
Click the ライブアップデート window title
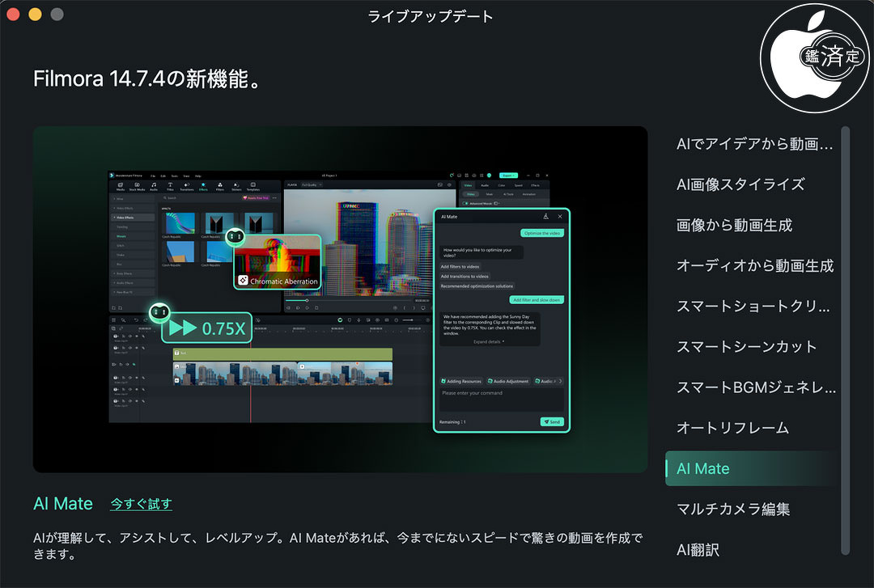click(431, 17)
